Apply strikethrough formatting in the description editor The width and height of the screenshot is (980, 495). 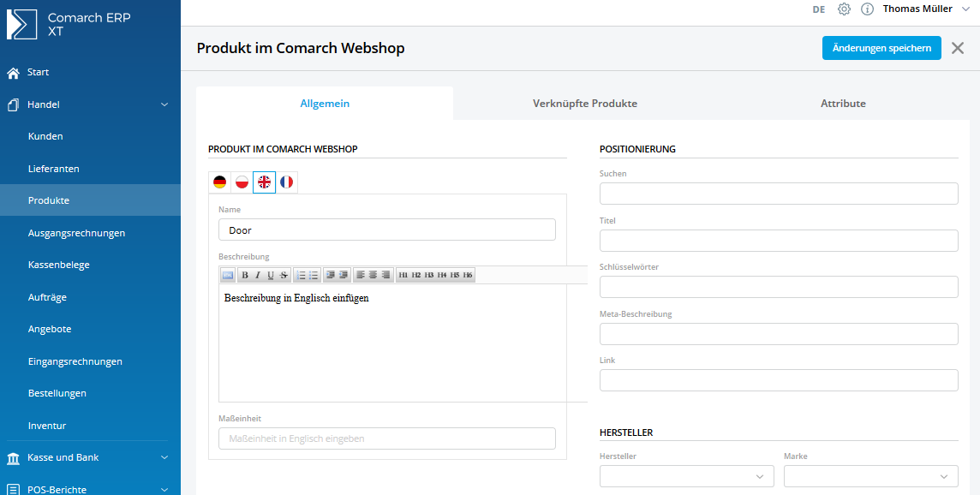click(x=284, y=275)
